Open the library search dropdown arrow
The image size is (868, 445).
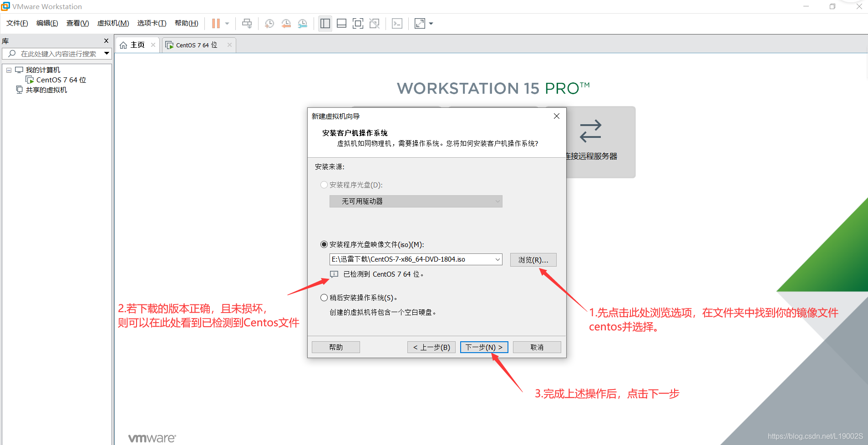click(x=107, y=54)
